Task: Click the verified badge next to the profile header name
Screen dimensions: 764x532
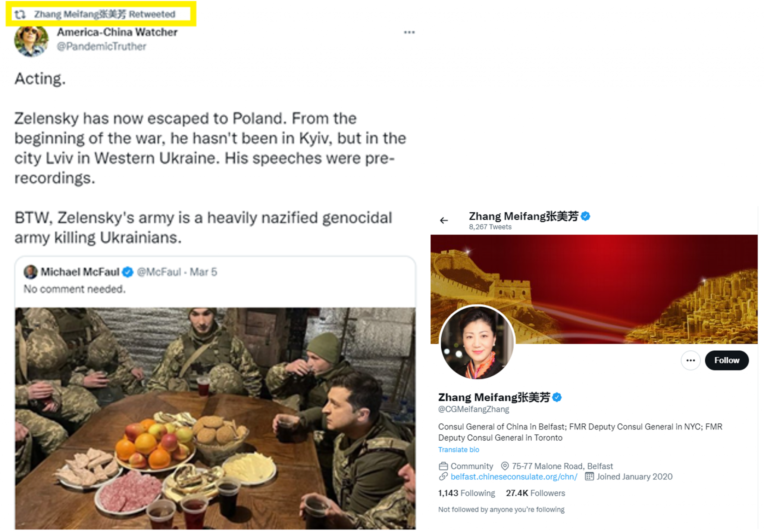Action: click(x=585, y=216)
